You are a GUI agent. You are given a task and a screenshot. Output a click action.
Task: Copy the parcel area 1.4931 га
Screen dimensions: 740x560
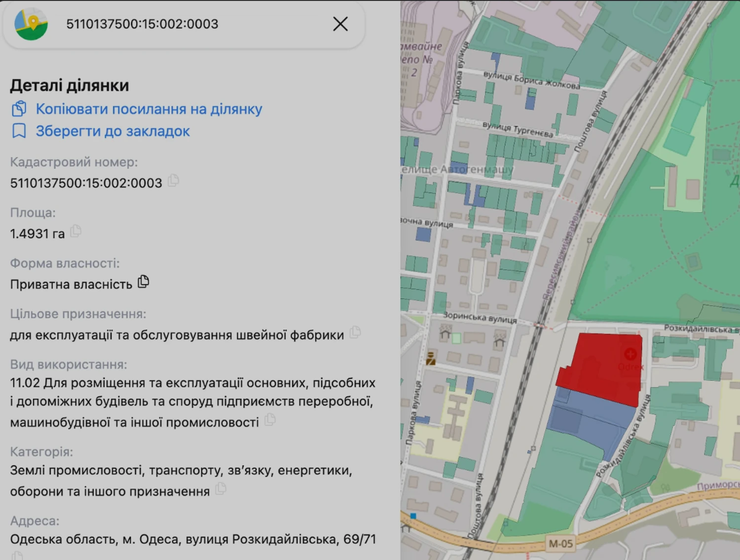[75, 231]
